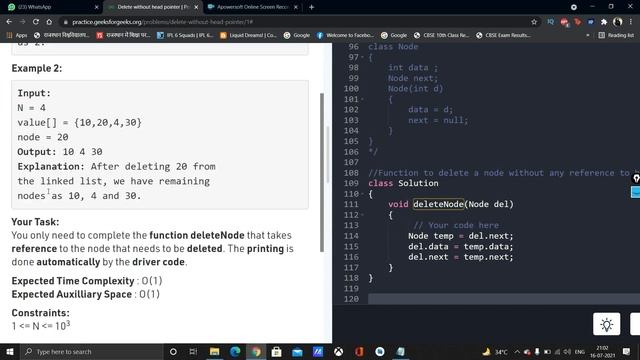Viewport: 640px width, 360px height.
Task: Open the Welcome to Facebook bookmark
Action: tap(345, 35)
